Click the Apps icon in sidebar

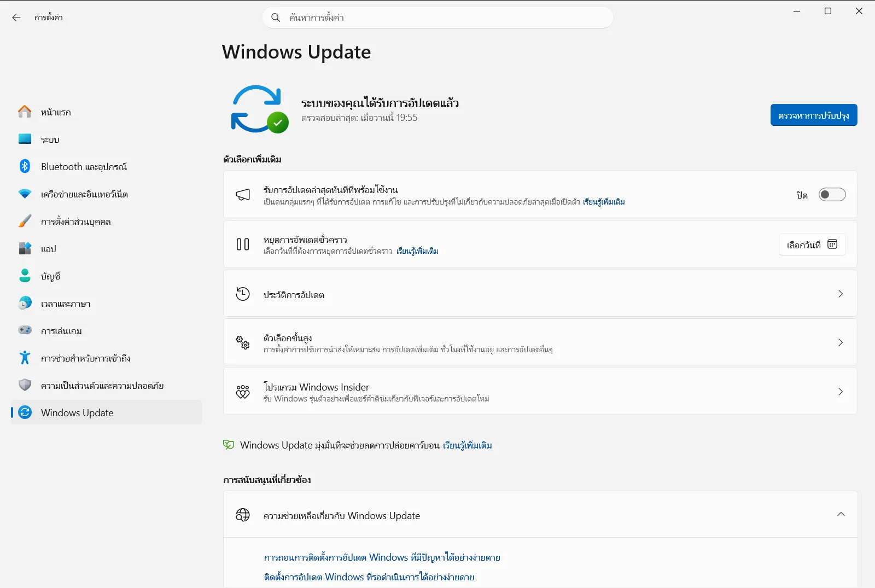25,248
